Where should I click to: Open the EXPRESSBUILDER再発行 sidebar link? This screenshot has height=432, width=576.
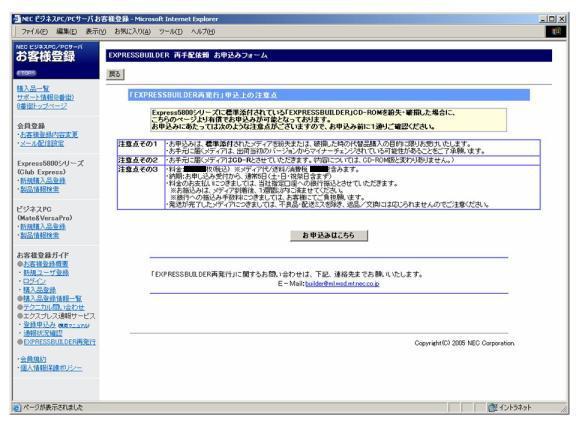tap(59, 342)
